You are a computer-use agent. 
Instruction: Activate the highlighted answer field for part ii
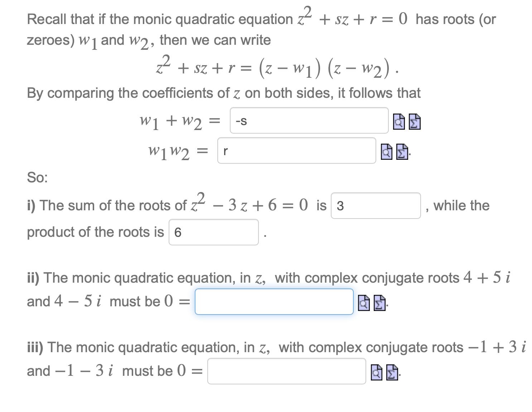[x=274, y=302]
